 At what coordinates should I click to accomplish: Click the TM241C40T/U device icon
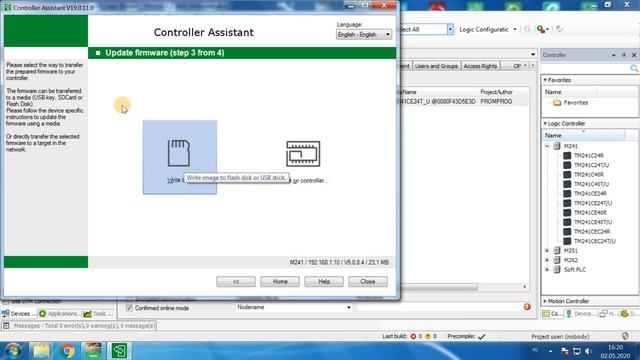(x=567, y=184)
